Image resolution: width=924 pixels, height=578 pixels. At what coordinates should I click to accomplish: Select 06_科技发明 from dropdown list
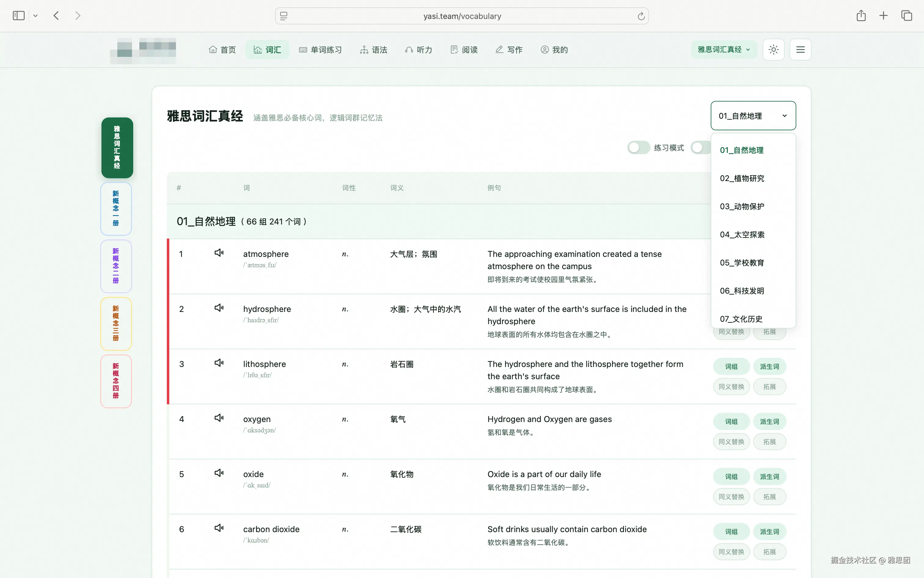click(753, 291)
